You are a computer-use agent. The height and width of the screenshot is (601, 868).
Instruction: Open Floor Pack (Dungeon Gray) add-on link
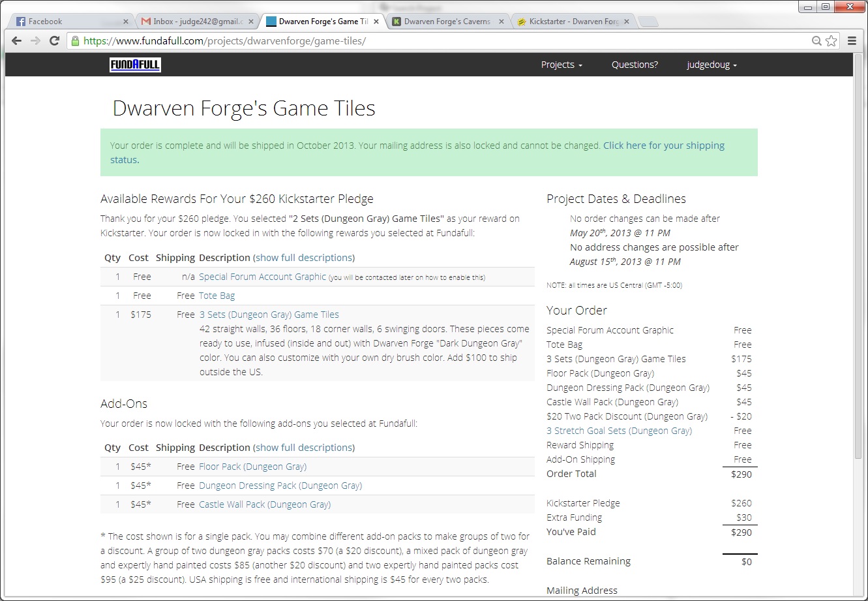coord(252,467)
